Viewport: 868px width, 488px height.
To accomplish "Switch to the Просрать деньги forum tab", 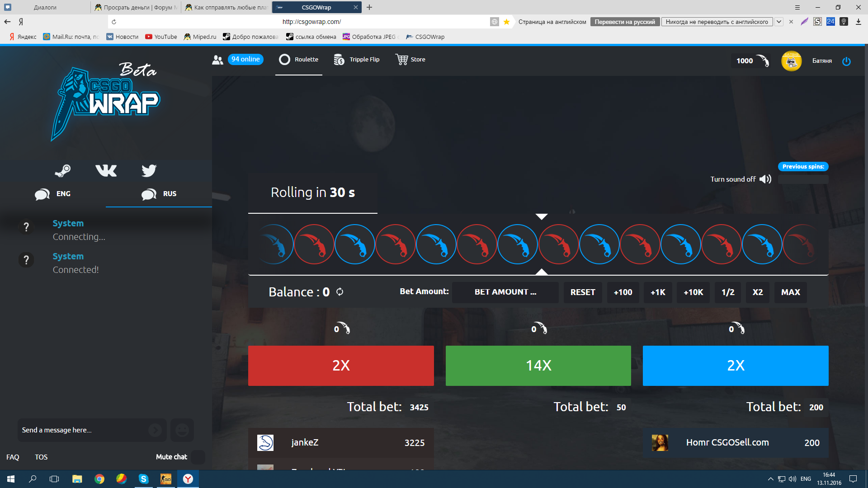I will pos(136,7).
